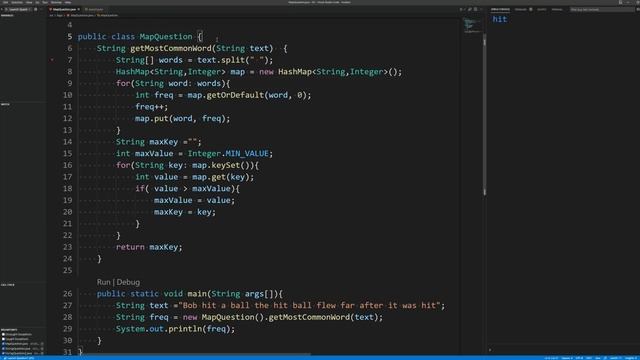Select the fourth panel tab before the filter
This screenshot has height=360, width=640.
click(557, 9)
